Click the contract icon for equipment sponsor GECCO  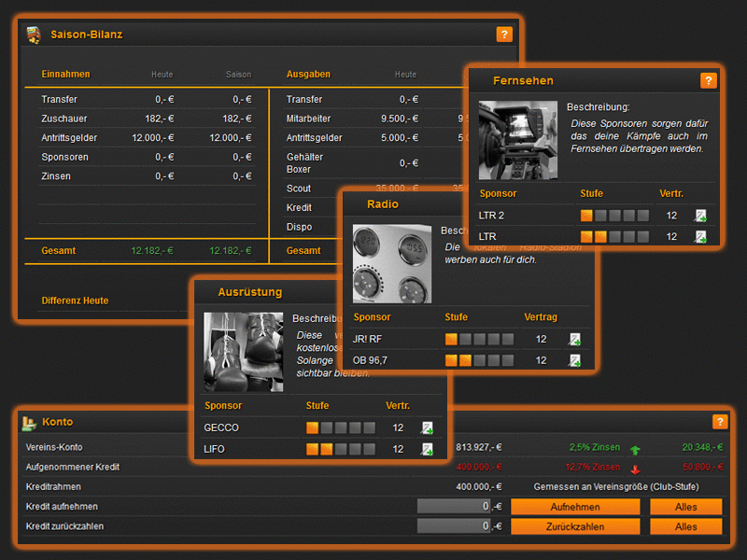point(428,428)
